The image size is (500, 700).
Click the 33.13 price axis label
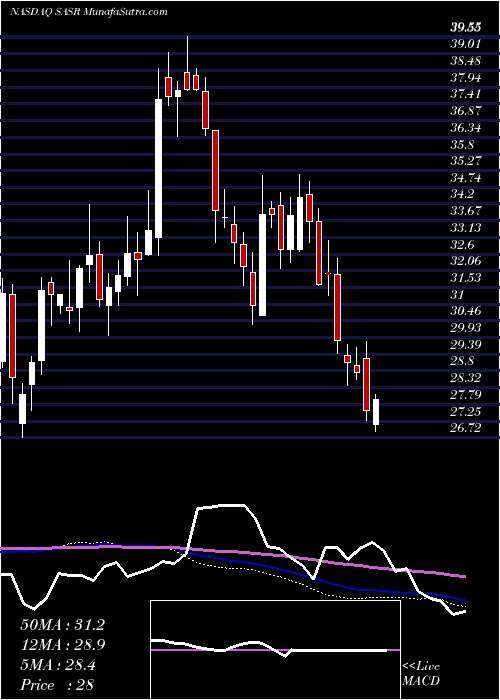[466, 228]
